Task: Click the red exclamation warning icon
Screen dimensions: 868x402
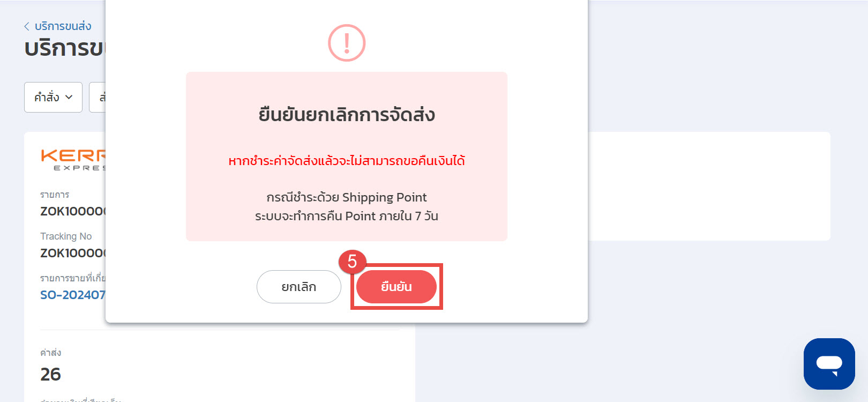Action: click(x=347, y=43)
